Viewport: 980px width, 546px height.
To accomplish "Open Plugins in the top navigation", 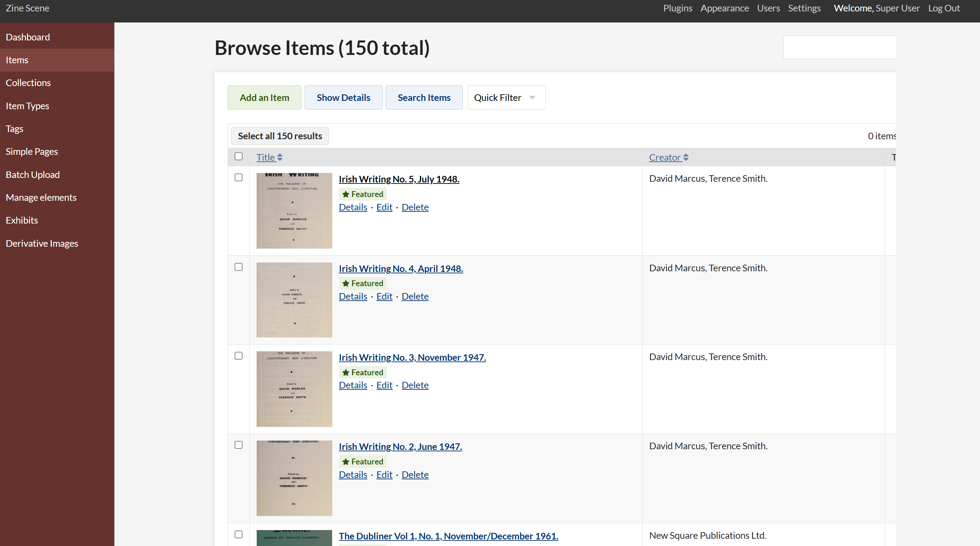I will 678,8.
